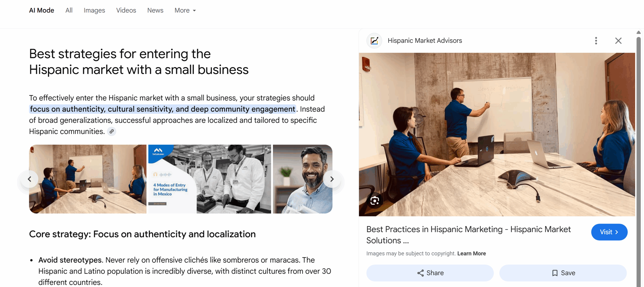This screenshot has height=287, width=644.
Task: Close the image preview panel
Action: coord(618,41)
